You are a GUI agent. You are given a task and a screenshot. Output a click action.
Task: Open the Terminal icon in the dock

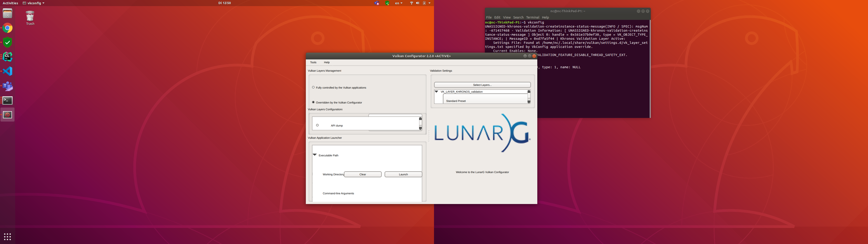click(x=7, y=100)
